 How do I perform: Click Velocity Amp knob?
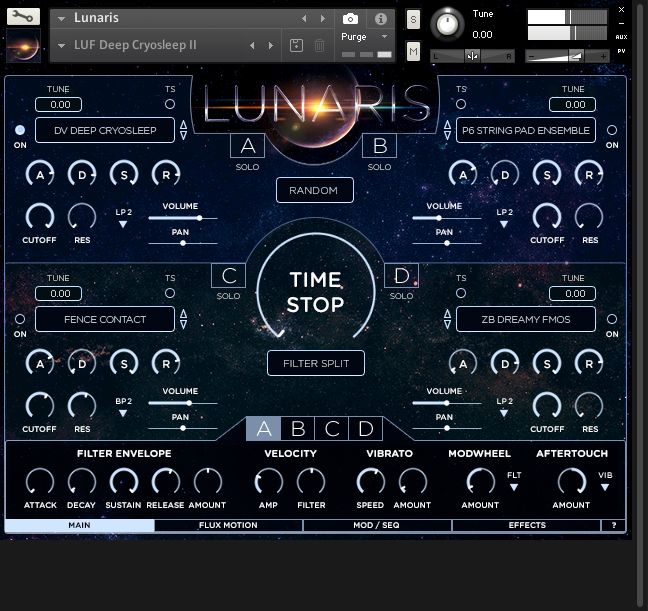(269, 482)
